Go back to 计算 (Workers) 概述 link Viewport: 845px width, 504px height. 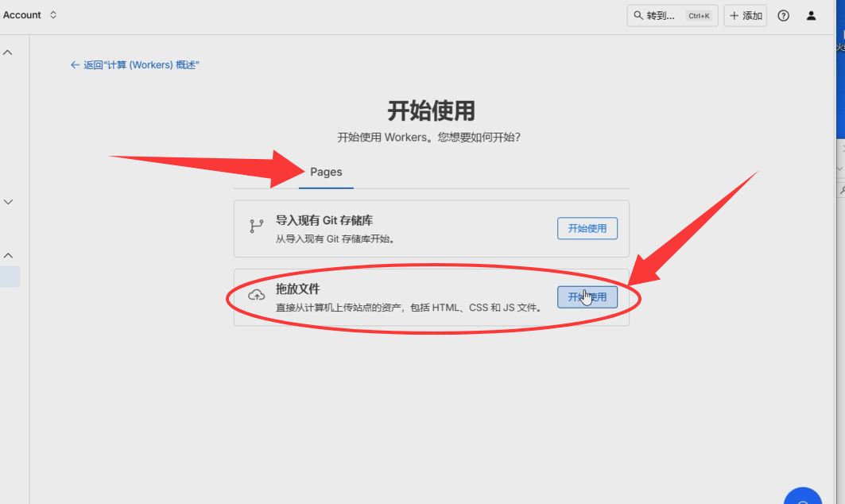pos(141,65)
